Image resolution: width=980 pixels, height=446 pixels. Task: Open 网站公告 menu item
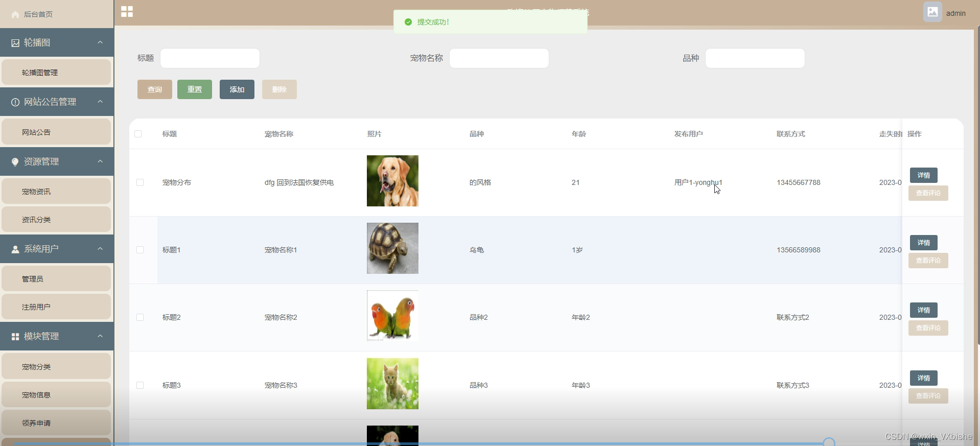(x=56, y=132)
